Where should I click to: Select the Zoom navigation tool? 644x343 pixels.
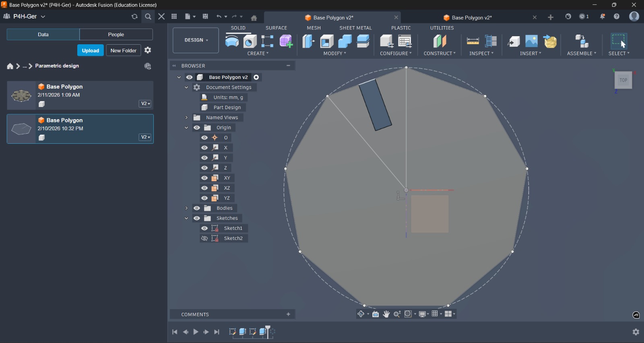(397, 314)
